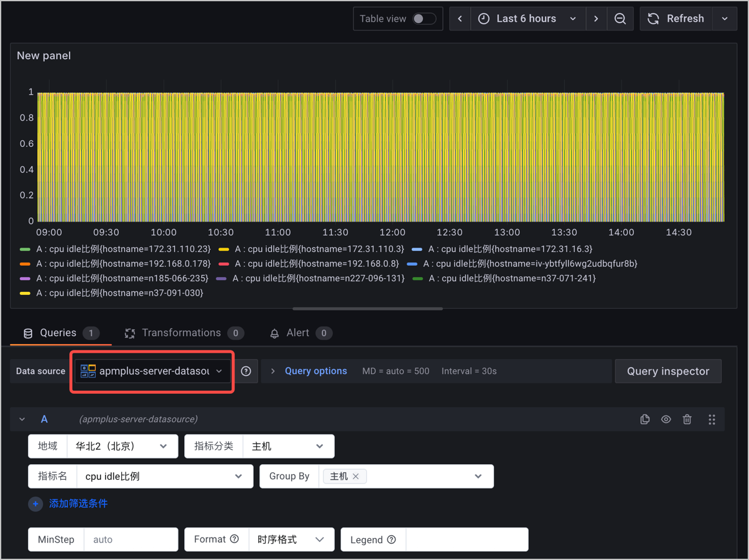Go to previous time range
The width and height of the screenshot is (749, 560).
460,19
